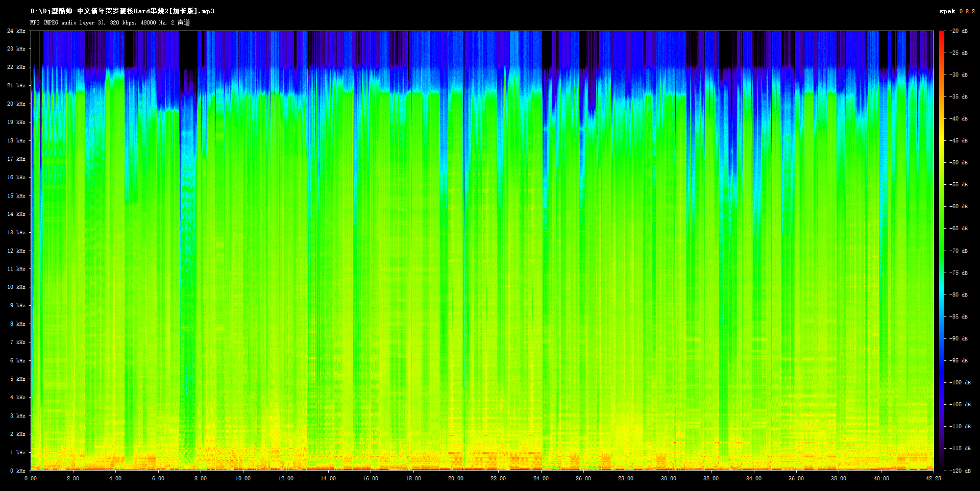Click the green middle of the dB color bar
Viewport: 980px width, 491px height.
[x=942, y=250]
